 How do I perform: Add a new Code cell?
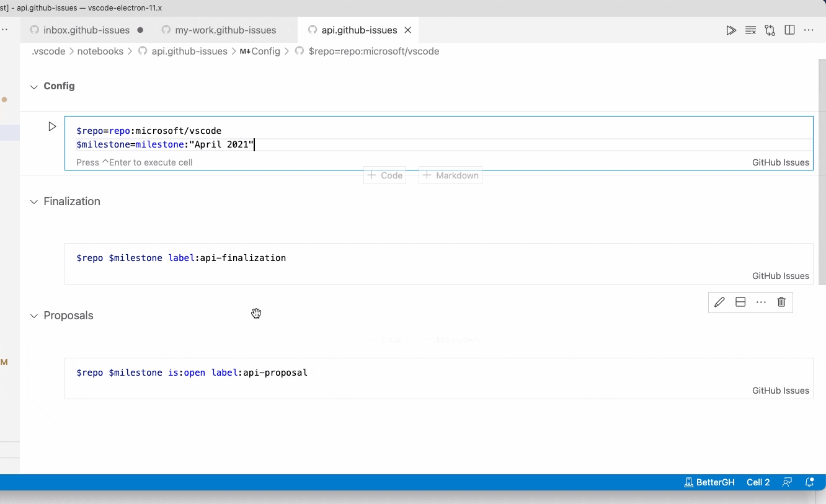[385, 175]
